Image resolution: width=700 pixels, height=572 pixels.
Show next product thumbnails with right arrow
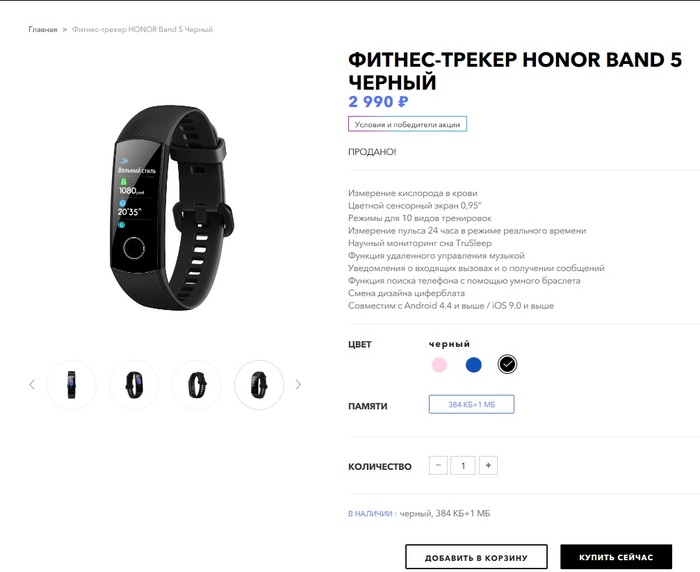[298, 384]
